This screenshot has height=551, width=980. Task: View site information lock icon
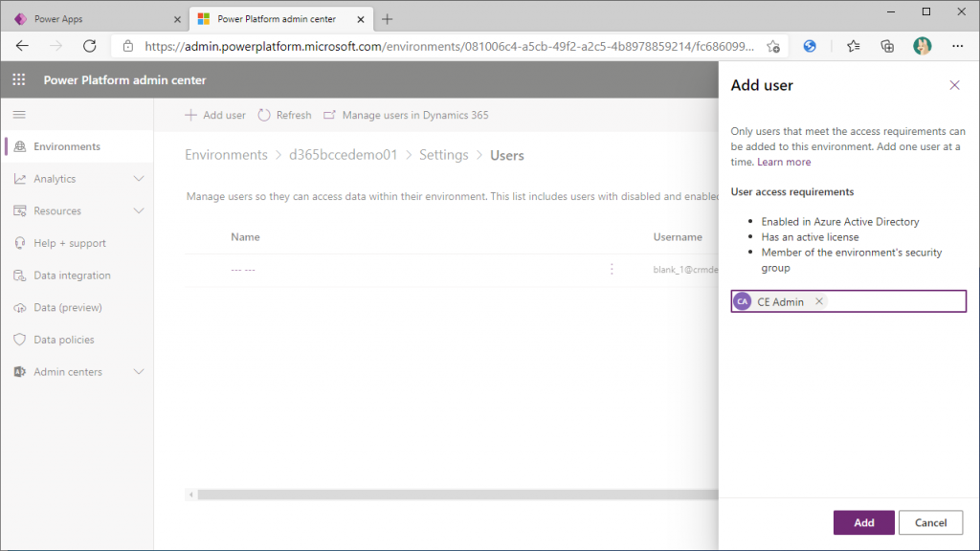[x=128, y=46]
